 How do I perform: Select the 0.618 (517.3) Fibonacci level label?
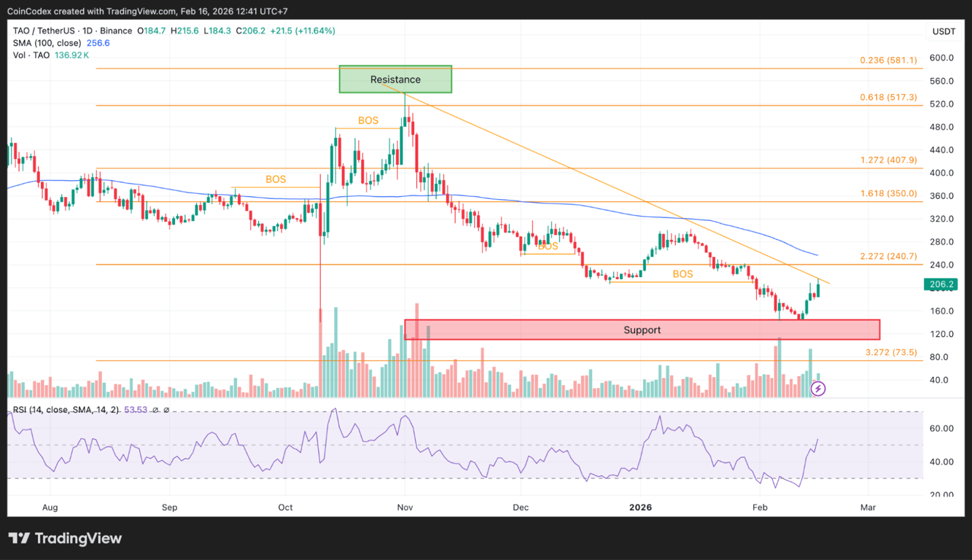point(887,97)
